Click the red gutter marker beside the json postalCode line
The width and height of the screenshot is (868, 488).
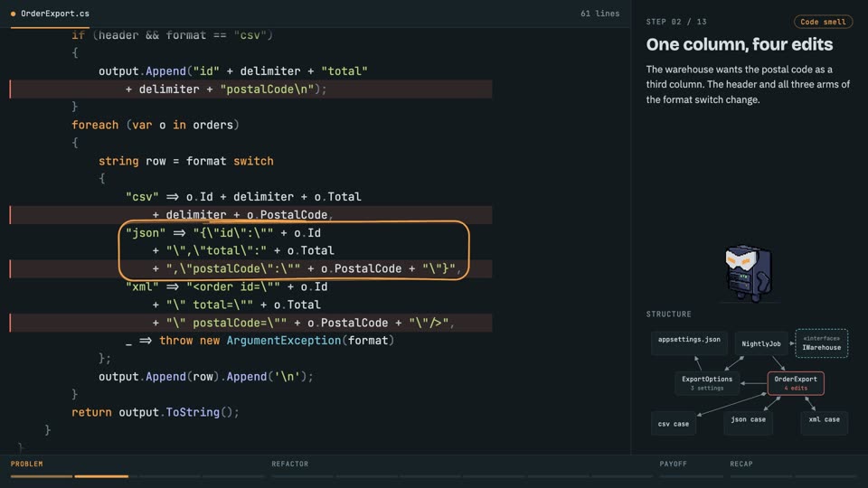pos(10,268)
